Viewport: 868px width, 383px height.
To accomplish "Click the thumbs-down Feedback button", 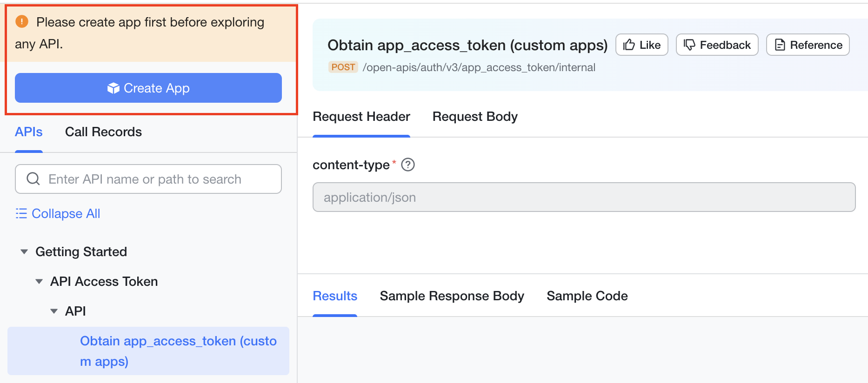I will tap(717, 45).
